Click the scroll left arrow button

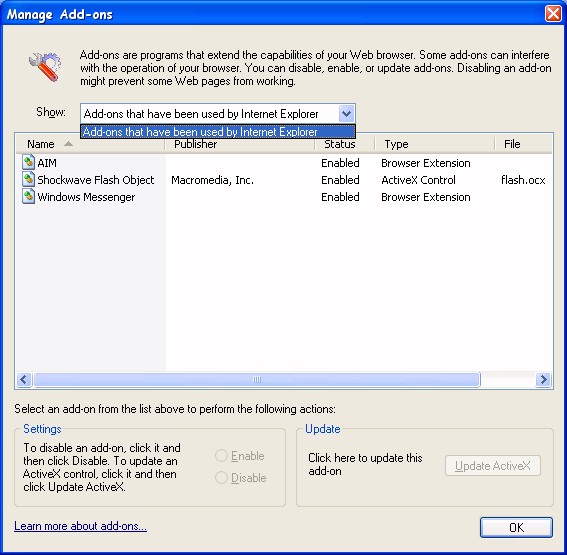(x=24, y=380)
